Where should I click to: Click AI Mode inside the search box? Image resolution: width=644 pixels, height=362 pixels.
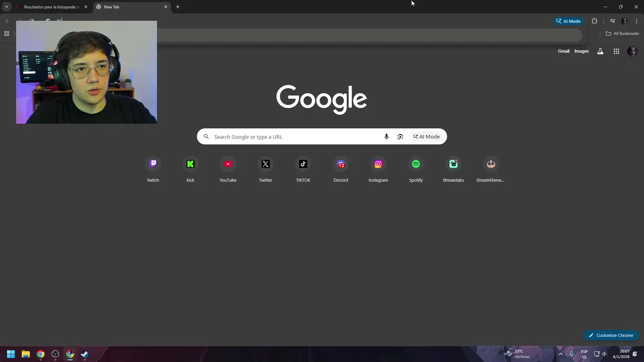tap(427, 137)
